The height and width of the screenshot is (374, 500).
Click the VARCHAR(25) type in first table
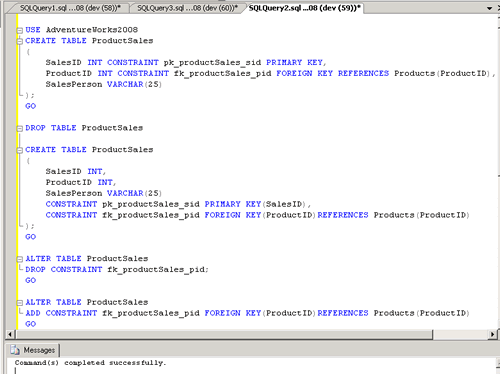point(134,84)
